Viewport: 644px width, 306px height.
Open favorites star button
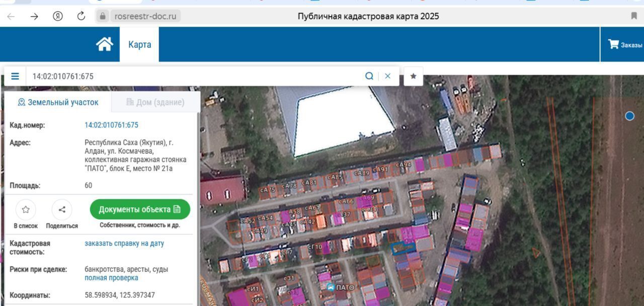click(414, 76)
